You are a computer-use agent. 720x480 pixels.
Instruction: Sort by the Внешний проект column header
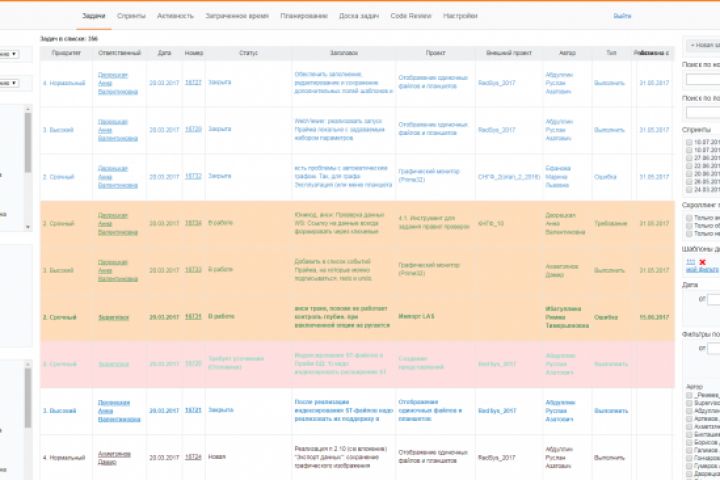(x=509, y=53)
